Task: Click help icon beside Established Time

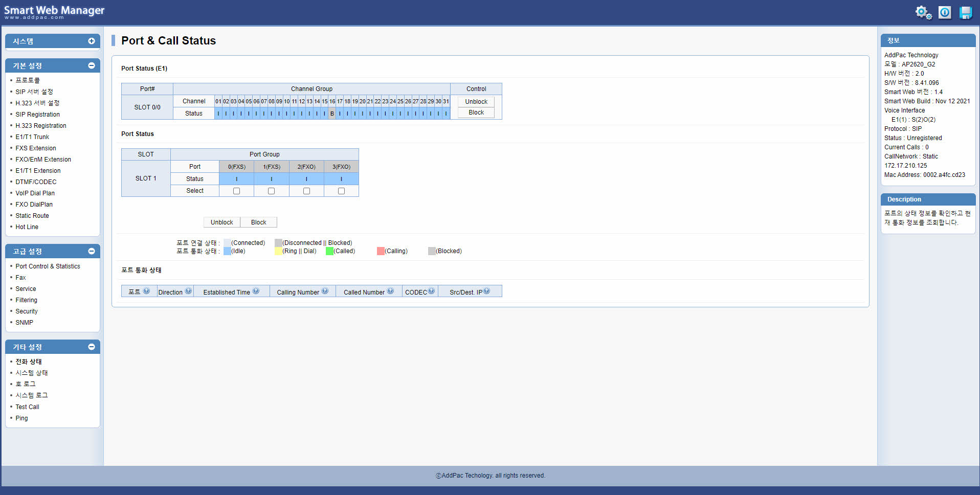Action: (256, 291)
